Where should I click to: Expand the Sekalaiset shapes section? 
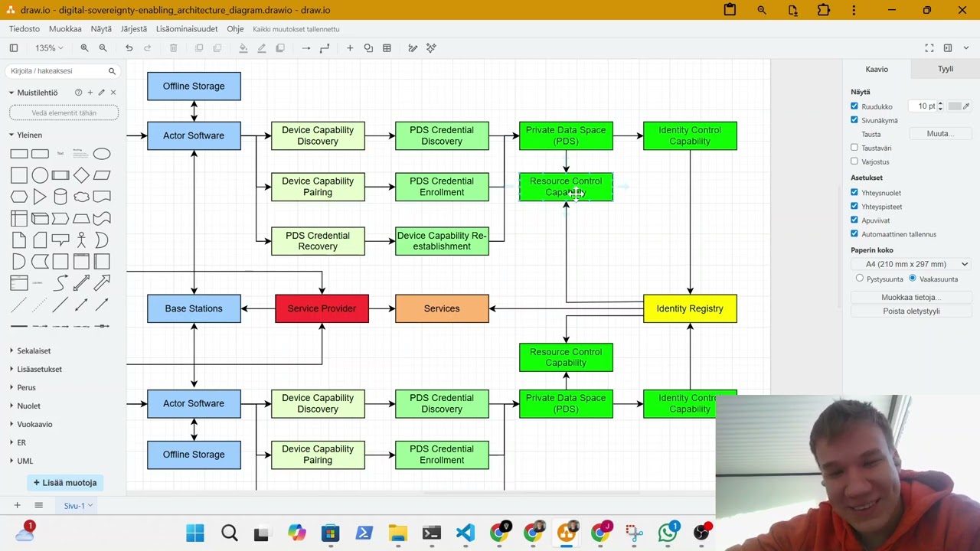(34, 350)
